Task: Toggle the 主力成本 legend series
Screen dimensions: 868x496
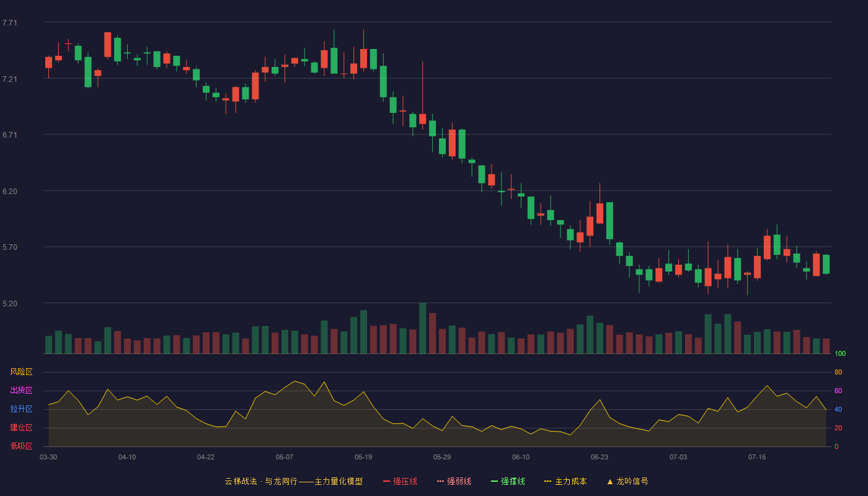Action: coord(565,481)
